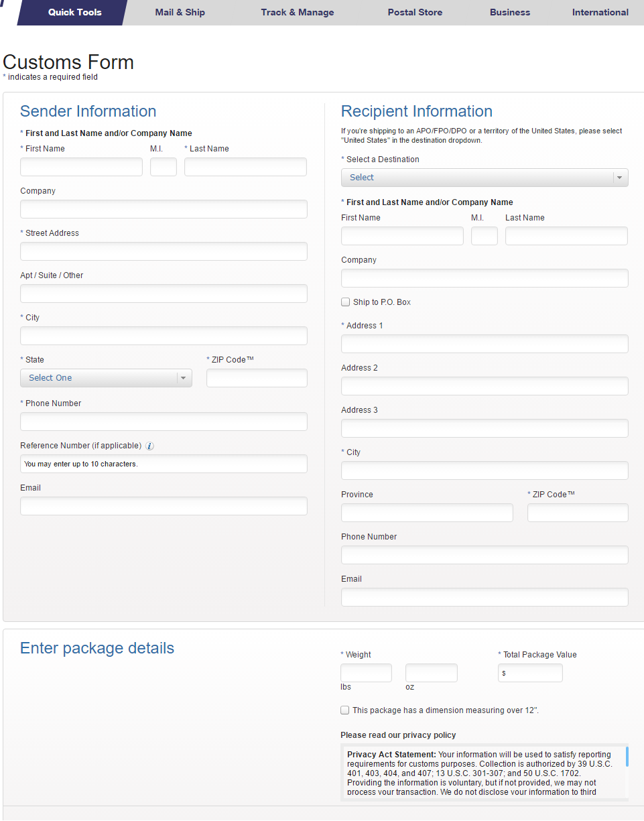Click the weight oz input box
Screen dimensions: 644x821
coord(432,673)
